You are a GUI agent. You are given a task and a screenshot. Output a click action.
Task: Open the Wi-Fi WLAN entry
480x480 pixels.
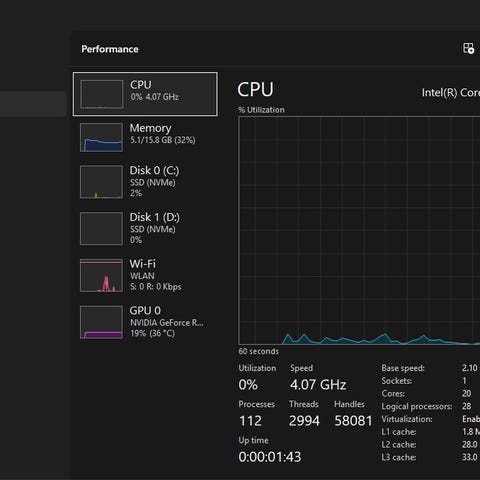145,275
